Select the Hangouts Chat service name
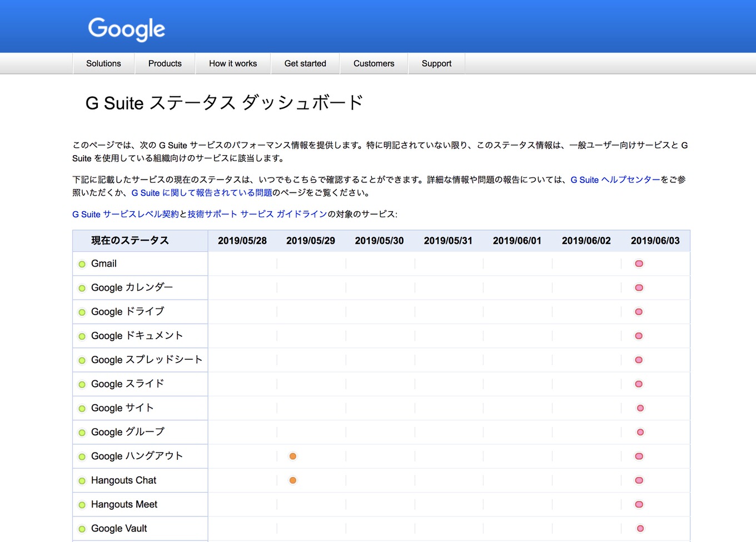 [x=123, y=480]
